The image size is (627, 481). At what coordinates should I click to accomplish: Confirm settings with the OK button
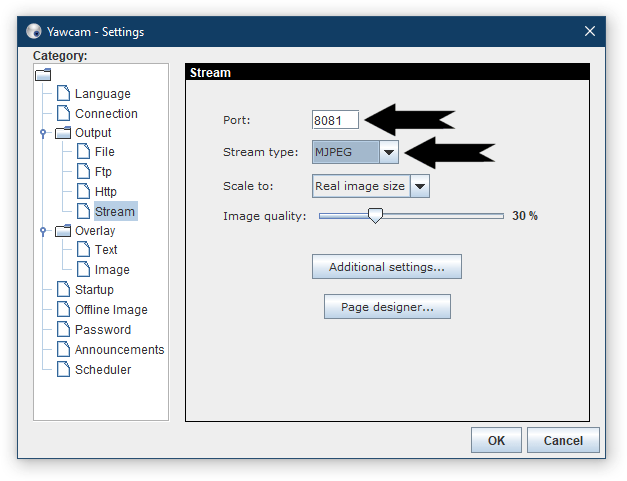496,440
